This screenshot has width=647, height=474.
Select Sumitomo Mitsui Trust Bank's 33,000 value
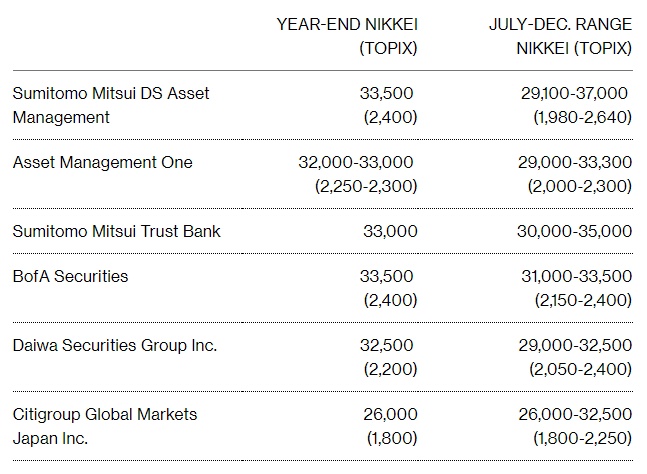click(389, 231)
